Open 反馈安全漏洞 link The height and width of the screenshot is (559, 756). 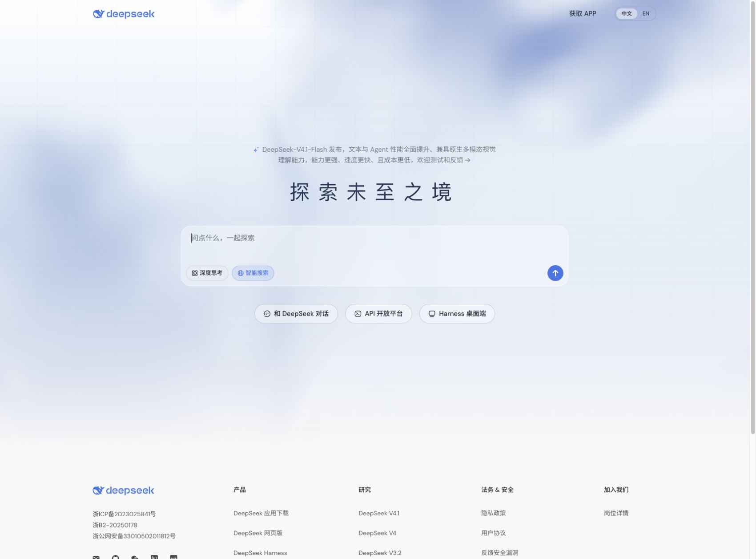499,552
